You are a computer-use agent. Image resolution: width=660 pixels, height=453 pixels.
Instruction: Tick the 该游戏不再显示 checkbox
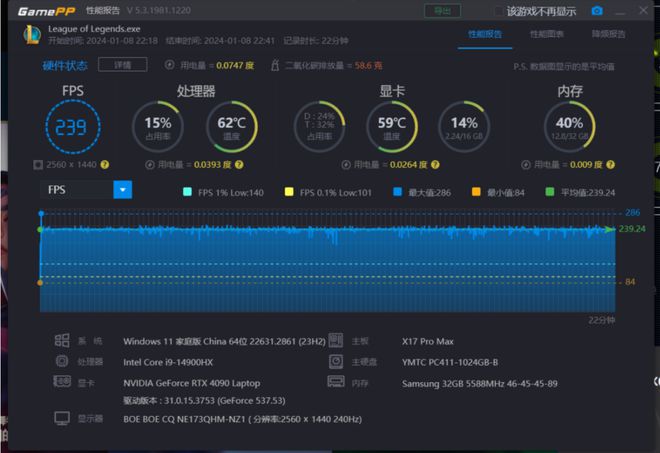tap(498, 11)
